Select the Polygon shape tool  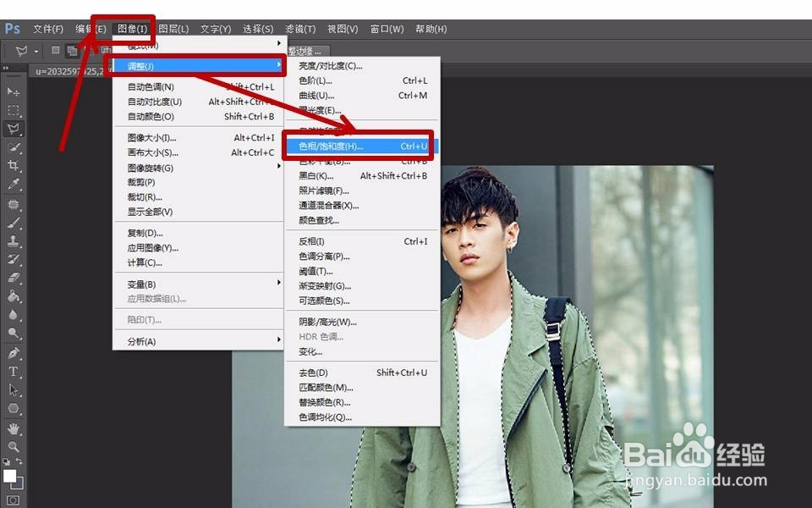(x=13, y=408)
